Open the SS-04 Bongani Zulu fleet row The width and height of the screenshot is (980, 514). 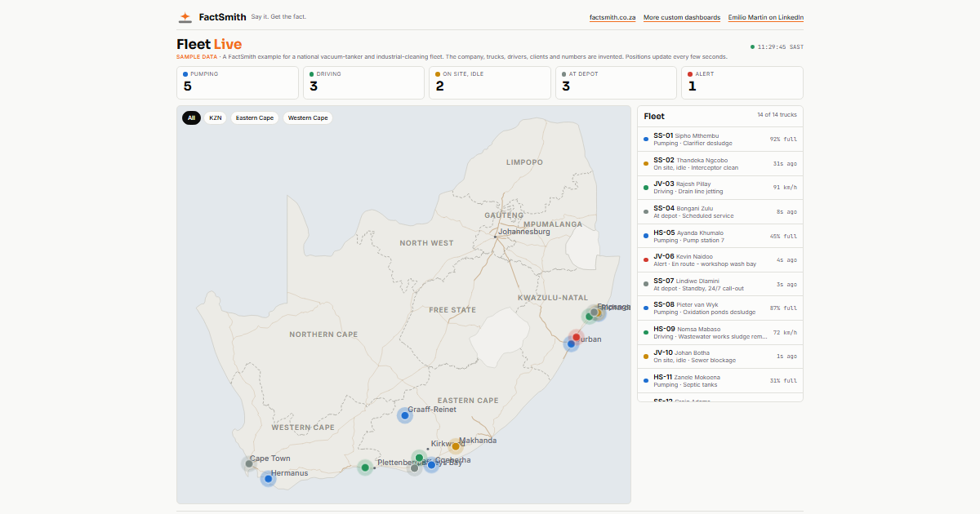click(x=720, y=211)
